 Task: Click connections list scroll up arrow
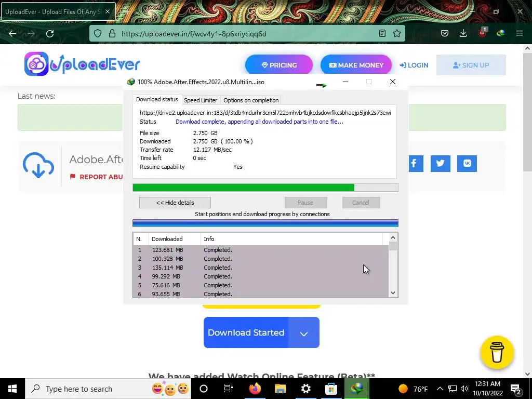point(393,237)
